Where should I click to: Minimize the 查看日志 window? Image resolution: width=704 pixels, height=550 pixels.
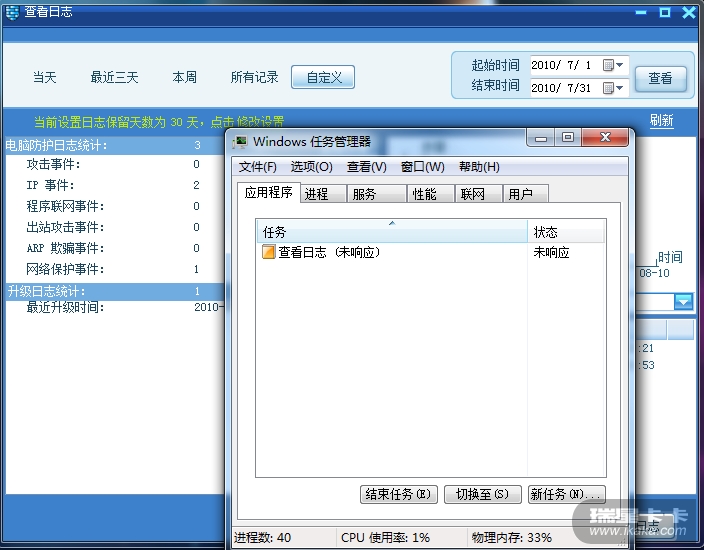click(x=641, y=12)
